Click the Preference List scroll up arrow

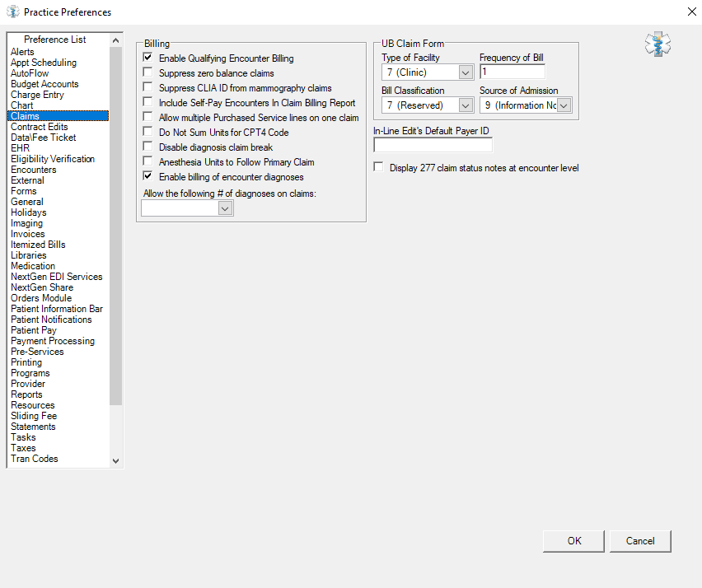pos(115,40)
